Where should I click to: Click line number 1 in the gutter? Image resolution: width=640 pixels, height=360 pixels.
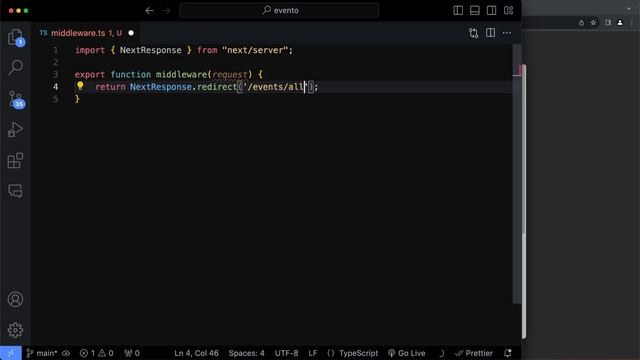tap(56, 50)
